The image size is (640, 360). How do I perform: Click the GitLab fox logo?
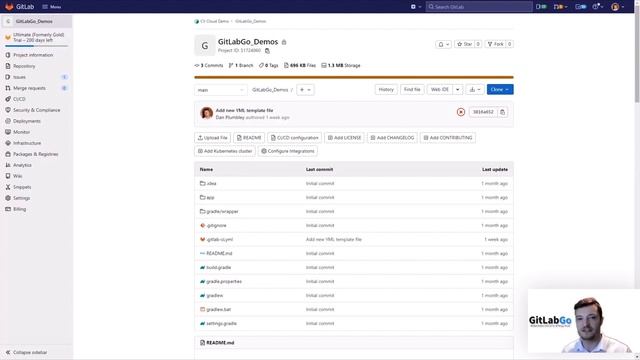coord(9,7)
